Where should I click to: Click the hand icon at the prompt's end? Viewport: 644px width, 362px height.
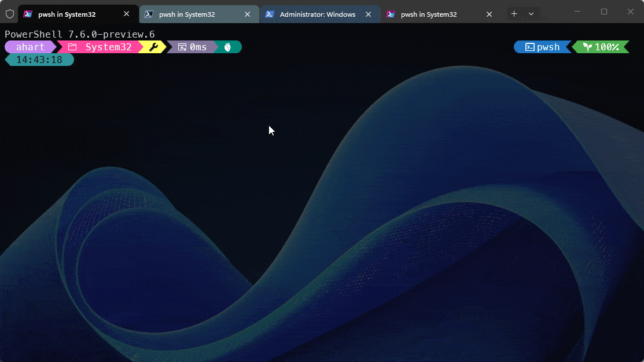click(227, 47)
